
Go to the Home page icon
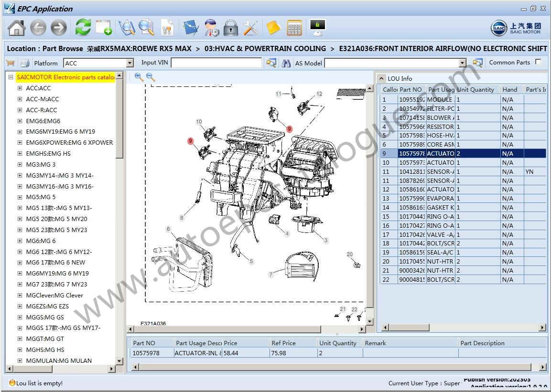[x=17, y=28]
